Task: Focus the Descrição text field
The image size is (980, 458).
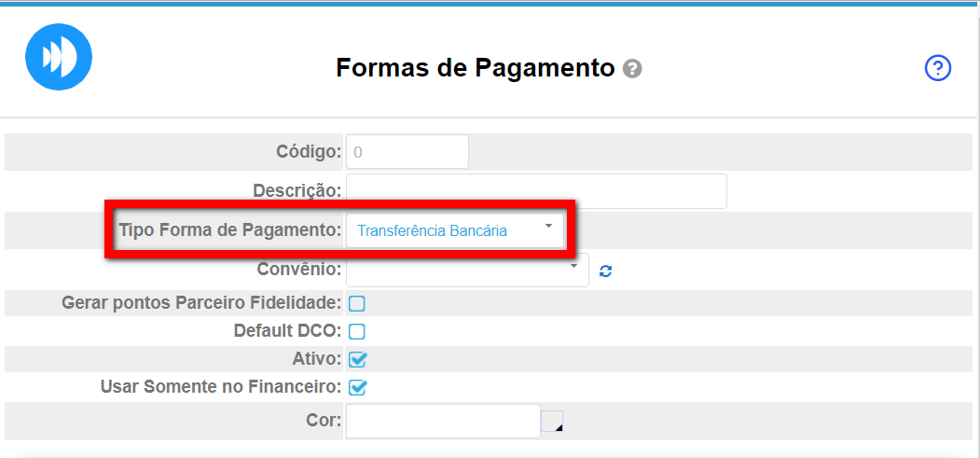Action: click(536, 190)
